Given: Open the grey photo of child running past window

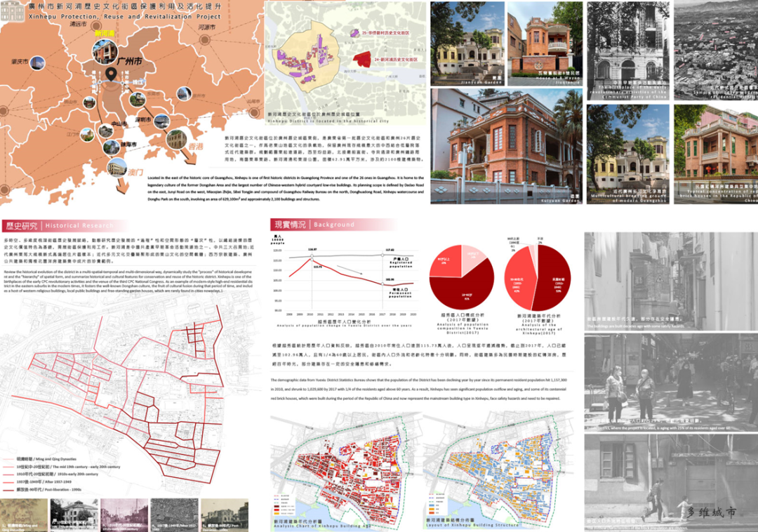Looking at the screenshot, I should pyautogui.click(x=671, y=483).
